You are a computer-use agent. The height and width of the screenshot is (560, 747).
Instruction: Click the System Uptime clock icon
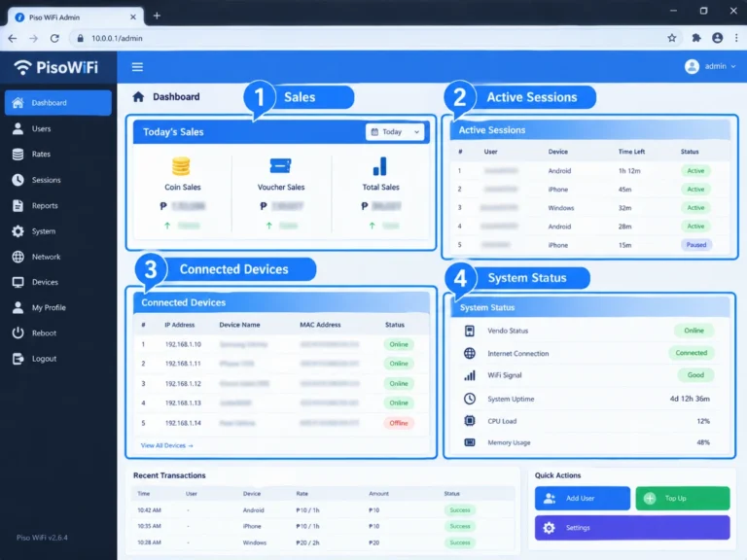(469, 399)
